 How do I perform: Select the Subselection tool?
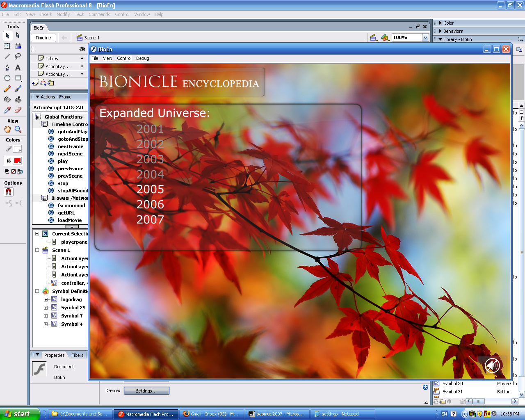point(18,36)
